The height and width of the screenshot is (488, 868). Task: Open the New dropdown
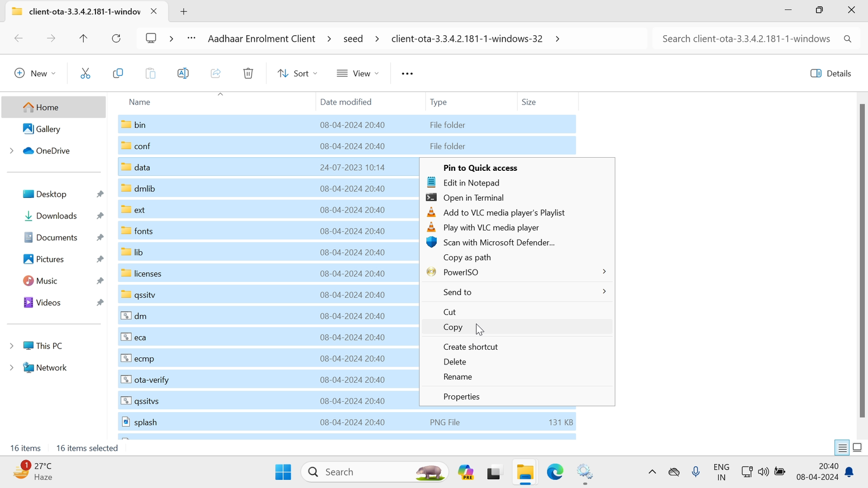35,73
